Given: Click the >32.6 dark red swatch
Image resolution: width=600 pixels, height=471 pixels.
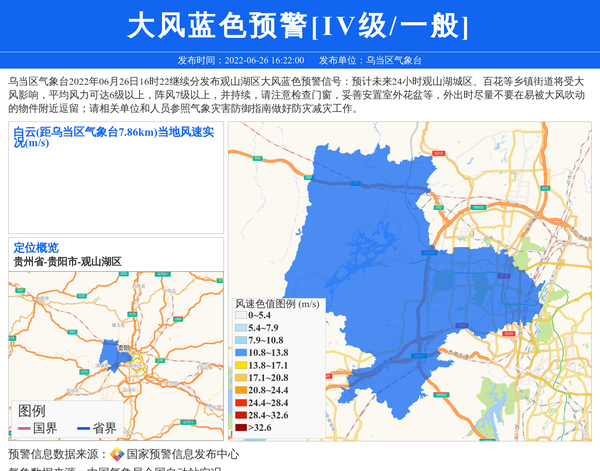Looking at the screenshot, I should (240, 428).
